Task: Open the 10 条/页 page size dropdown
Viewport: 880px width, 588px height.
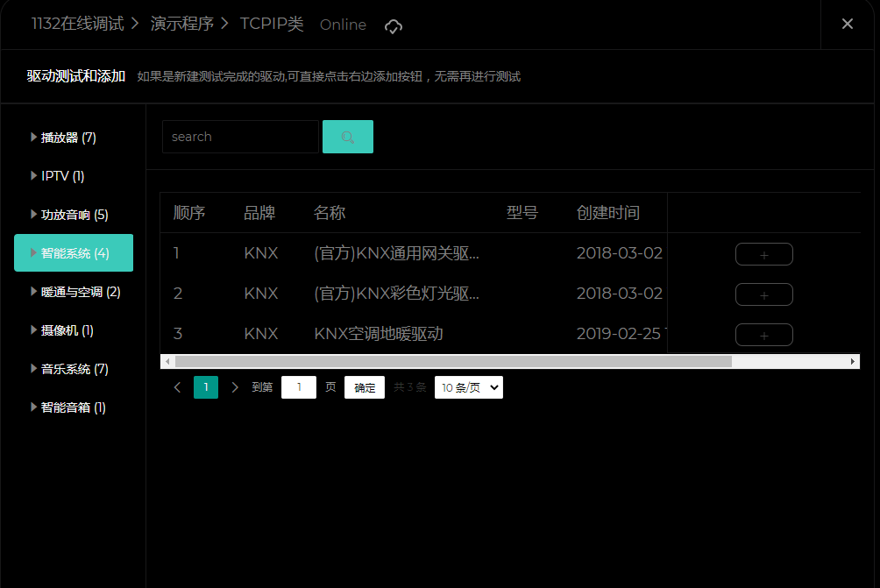Action: click(x=469, y=387)
